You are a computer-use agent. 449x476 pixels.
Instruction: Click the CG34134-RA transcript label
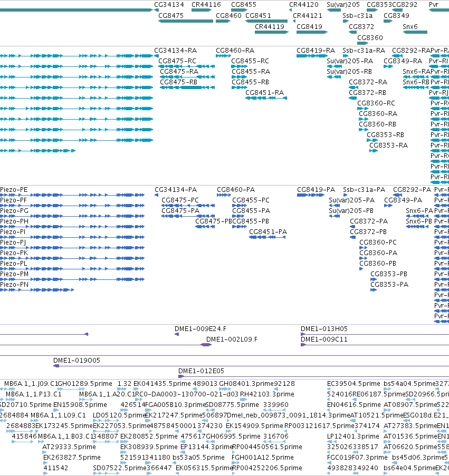[176, 51]
